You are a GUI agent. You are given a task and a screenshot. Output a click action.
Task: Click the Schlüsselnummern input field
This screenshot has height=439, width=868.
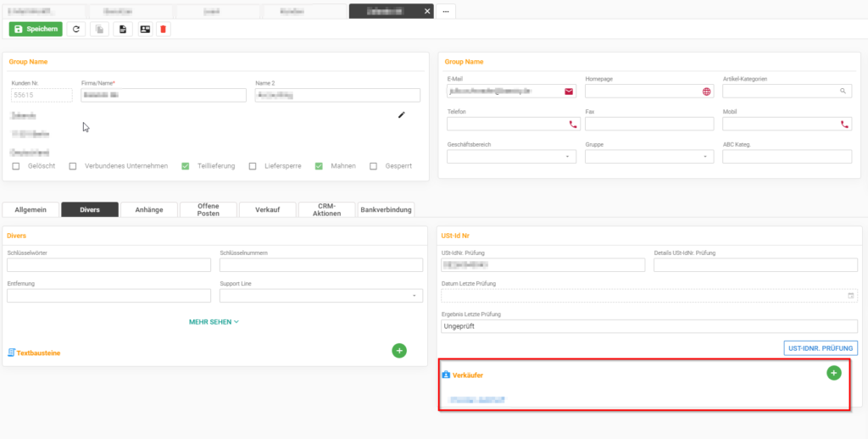(x=321, y=265)
